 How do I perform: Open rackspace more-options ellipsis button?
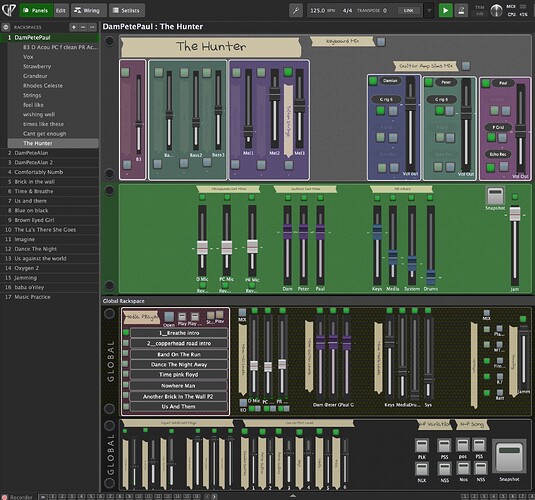point(92,27)
